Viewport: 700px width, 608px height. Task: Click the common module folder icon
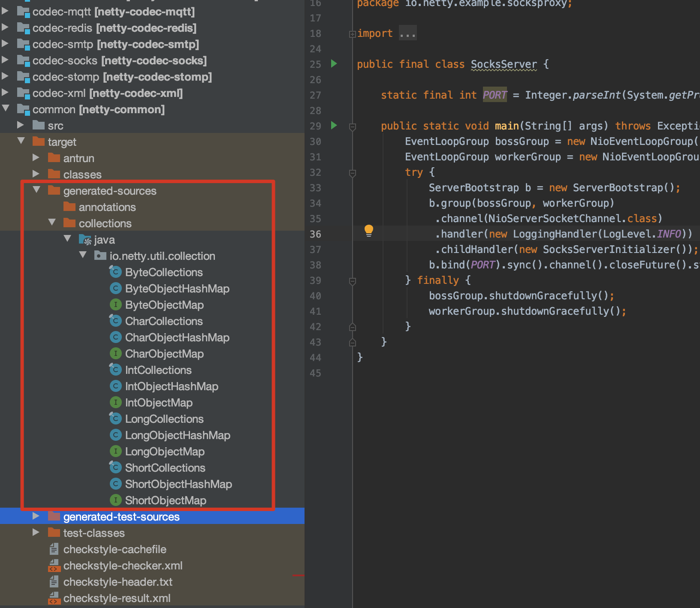point(23,109)
